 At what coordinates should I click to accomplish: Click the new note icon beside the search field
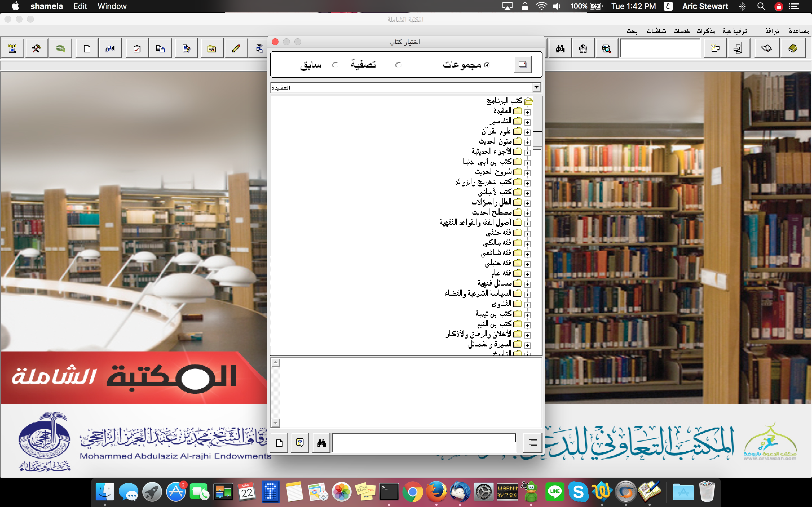(715, 48)
